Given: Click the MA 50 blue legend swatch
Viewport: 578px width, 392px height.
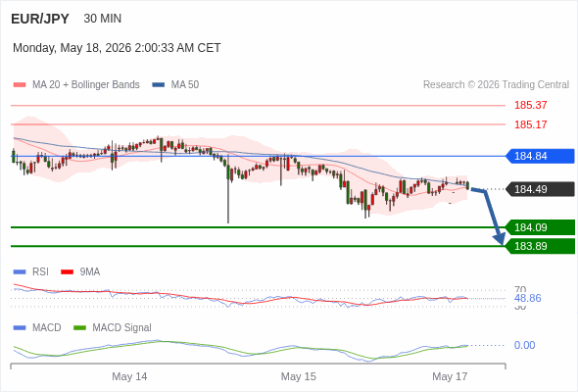Looking at the screenshot, I should 159,85.
